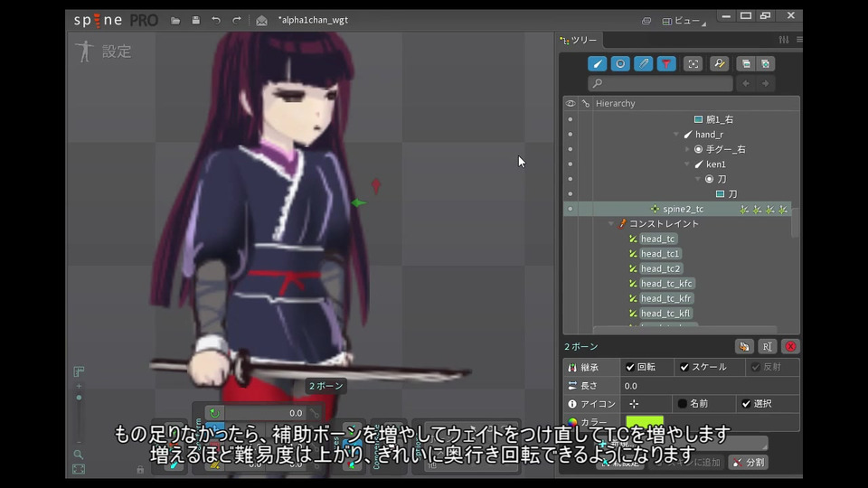This screenshot has width=868, height=488.
Task: Go to next selection arrow
Action: point(766,83)
